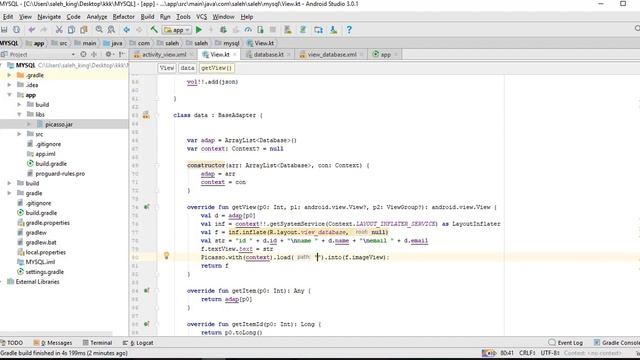
Task: Click the lightbulb intention icon in gutter
Action: click(166, 256)
